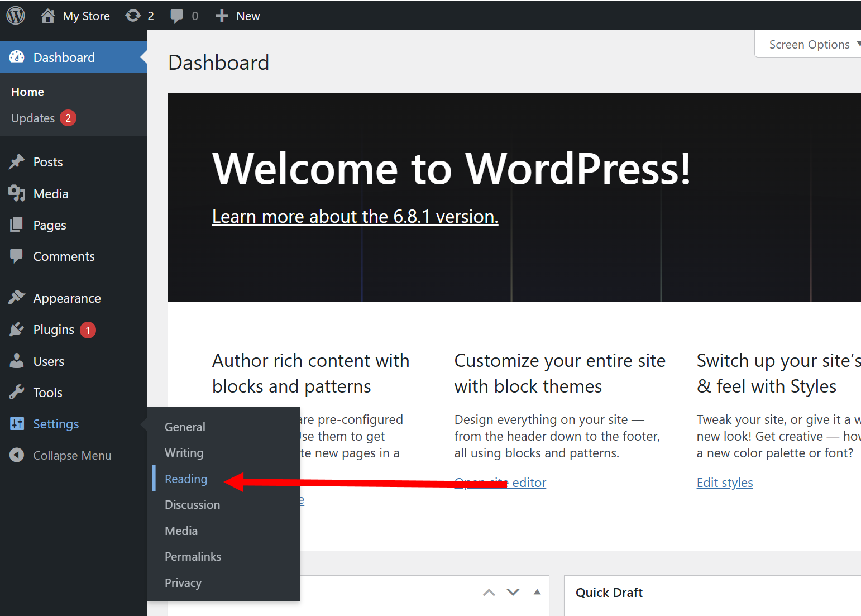Click My Store site name
This screenshot has height=616, width=861.
tap(86, 16)
